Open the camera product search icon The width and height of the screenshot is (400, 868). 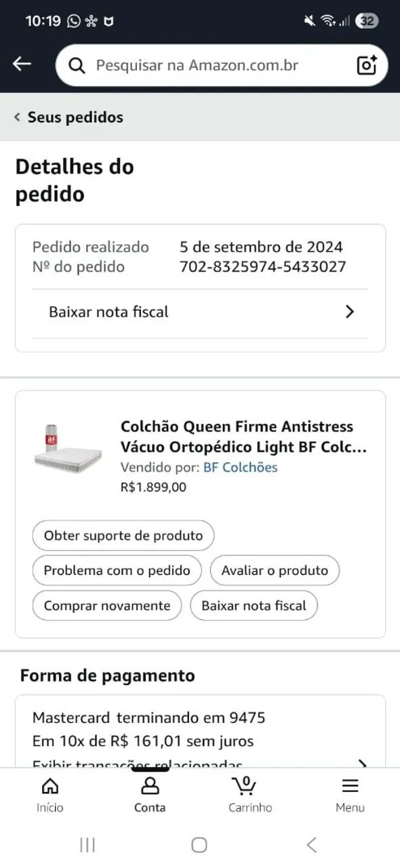click(365, 65)
